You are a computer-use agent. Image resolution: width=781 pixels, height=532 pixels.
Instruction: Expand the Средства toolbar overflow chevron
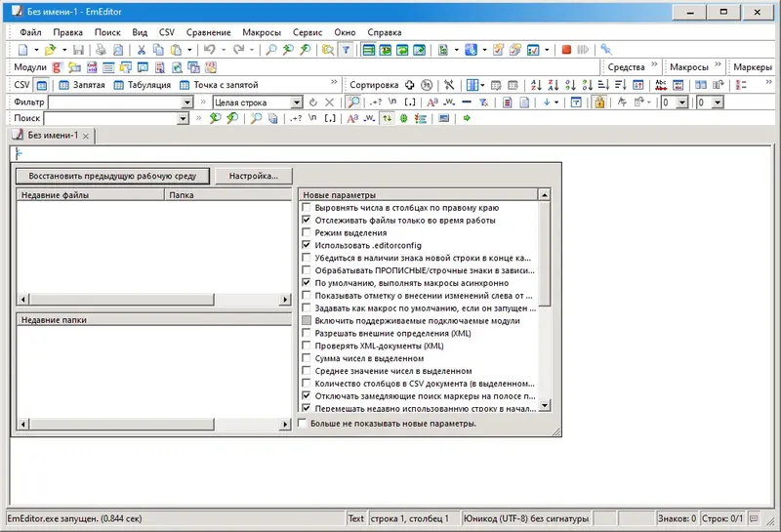point(654,64)
